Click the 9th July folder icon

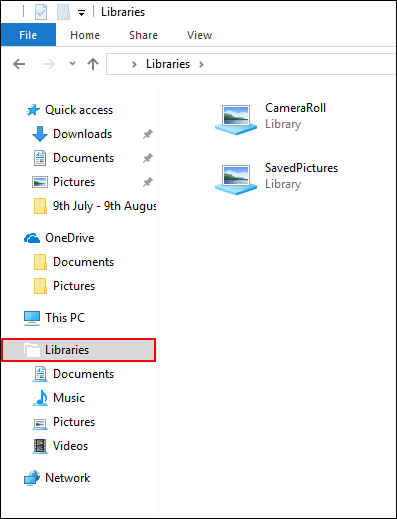click(x=40, y=206)
